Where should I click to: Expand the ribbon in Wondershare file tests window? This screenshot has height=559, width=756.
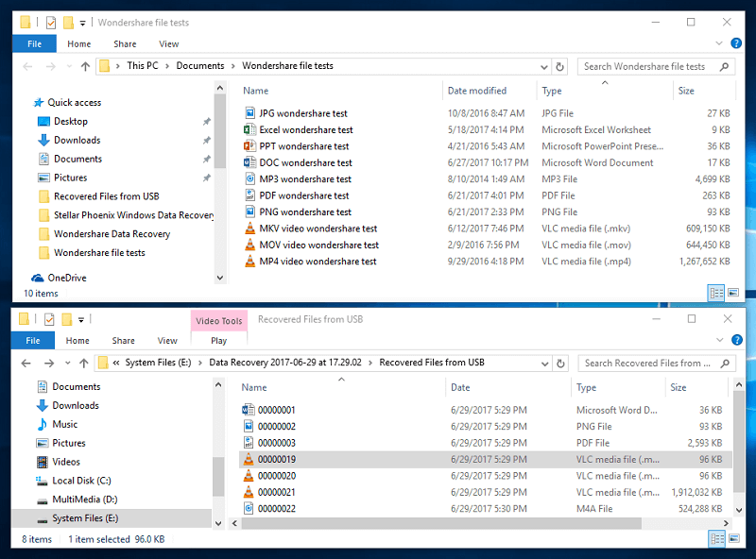719,43
